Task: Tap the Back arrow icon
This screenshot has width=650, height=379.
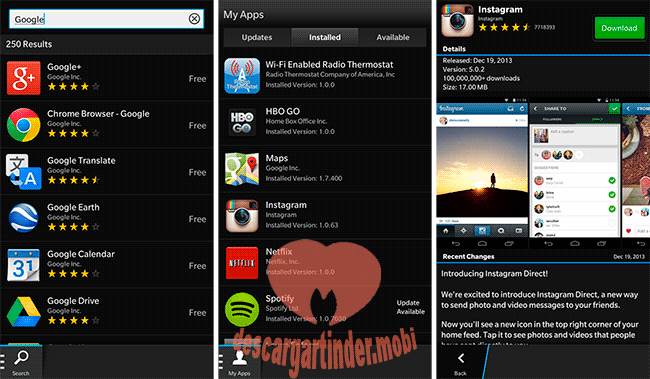Action: pos(461,358)
